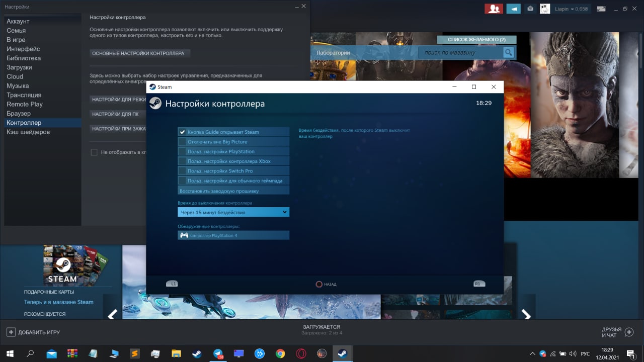
Task: Click the user avatar next to Liapin
Action: (545, 9)
